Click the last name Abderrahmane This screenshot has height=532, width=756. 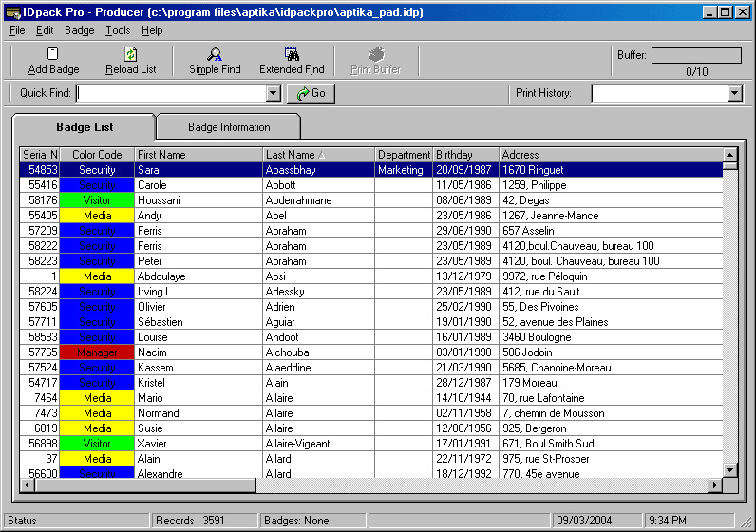298,200
